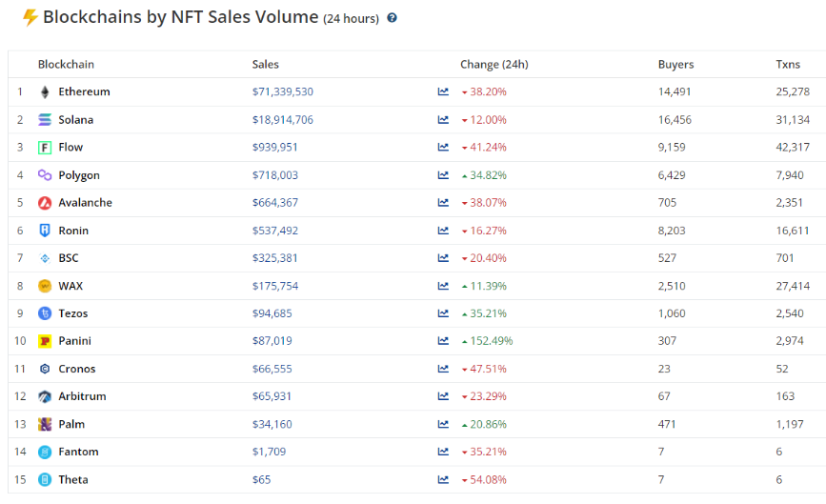Screen dimensions: 826x504
Task: Open the chart icon in Solana row
Action: pyautogui.click(x=443, y=119)
